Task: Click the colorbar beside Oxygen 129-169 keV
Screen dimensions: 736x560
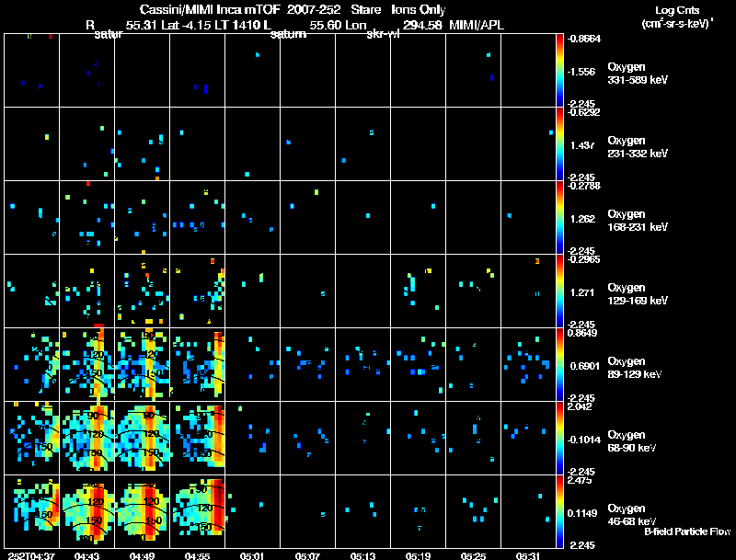Action: (559, 291)
